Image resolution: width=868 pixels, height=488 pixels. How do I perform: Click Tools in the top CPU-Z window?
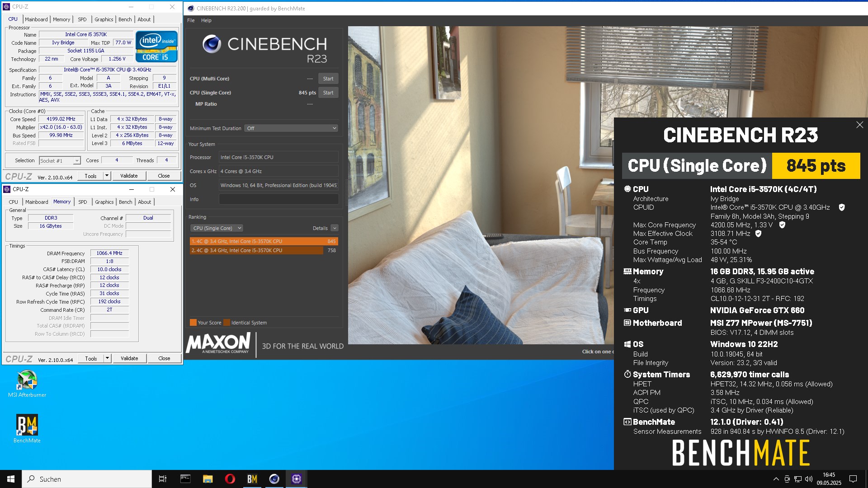90,176
